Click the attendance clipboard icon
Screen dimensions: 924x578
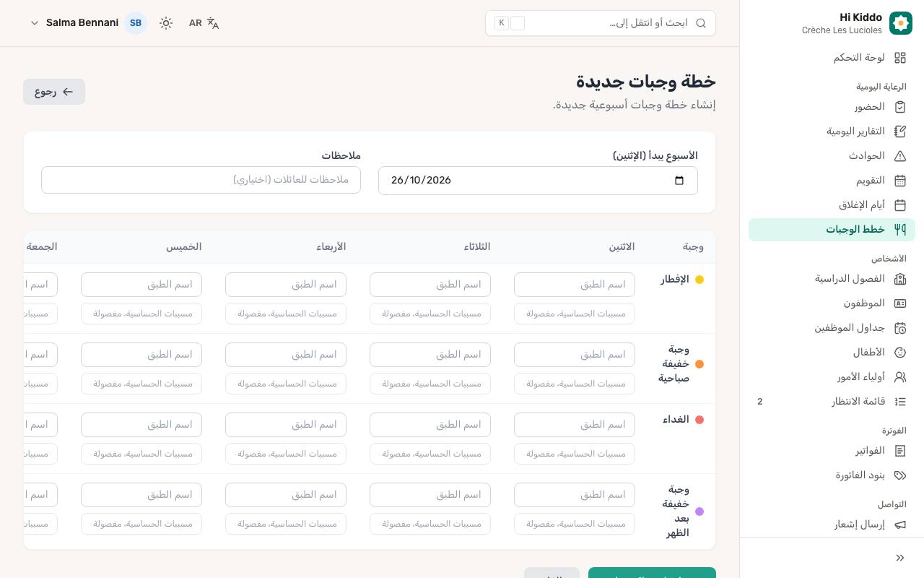coord(900,107)
